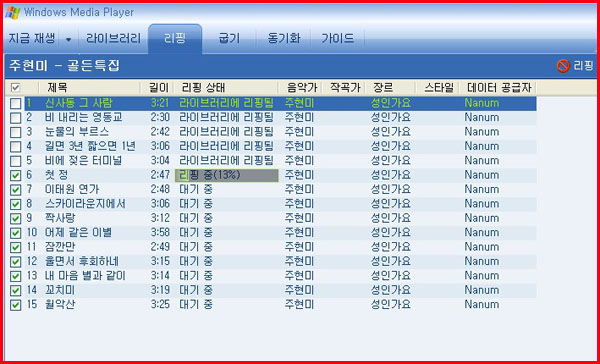Viewport: 600px width, 364px height.
Task: Click the 3:58 length of track 10
Action: [x=160, y=233]
